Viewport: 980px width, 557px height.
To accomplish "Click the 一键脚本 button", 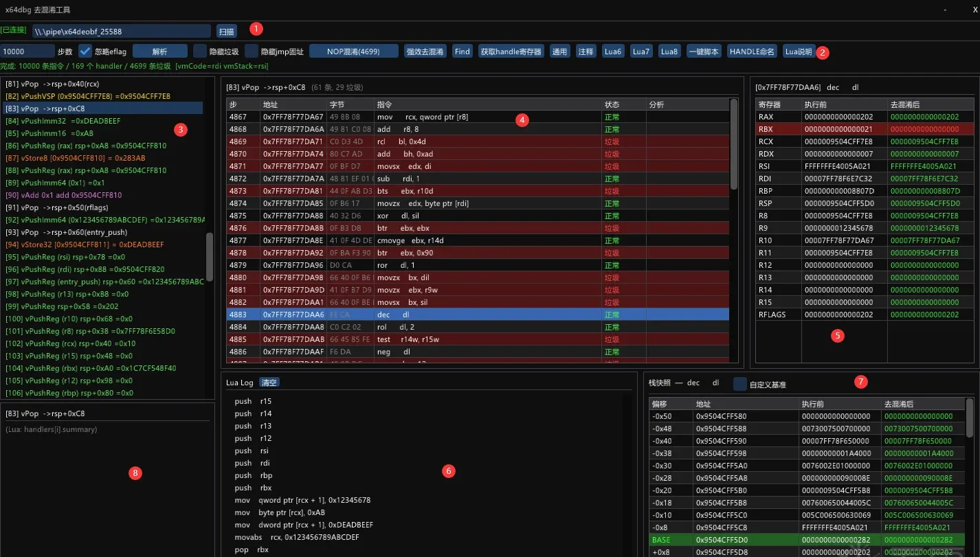I will [x=704, y=51].
